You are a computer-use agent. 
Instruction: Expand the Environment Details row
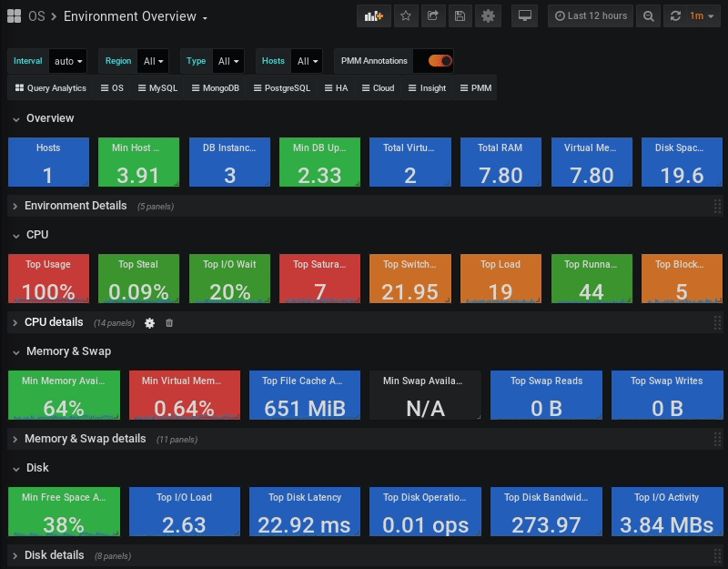pyautogui.click(x=75, y=206)
